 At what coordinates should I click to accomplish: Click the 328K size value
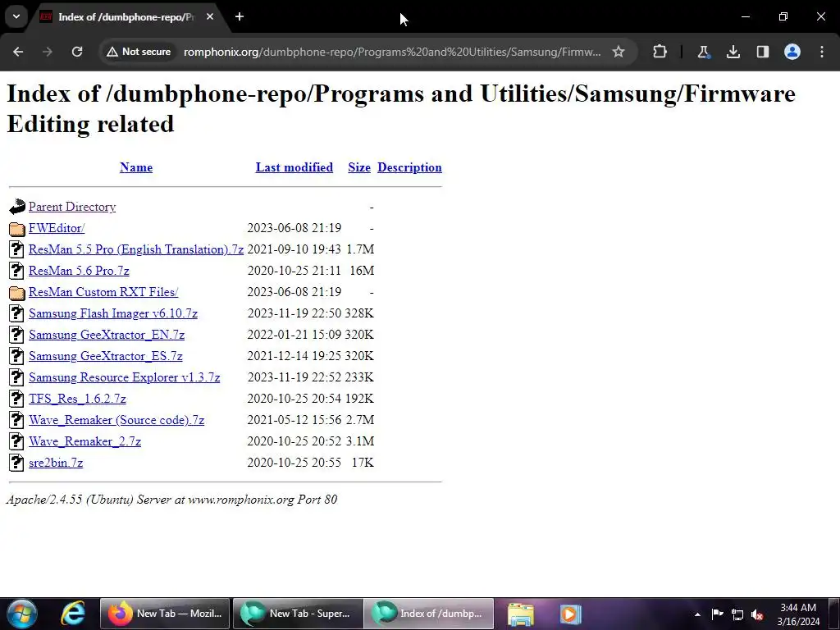click(359, 313)
